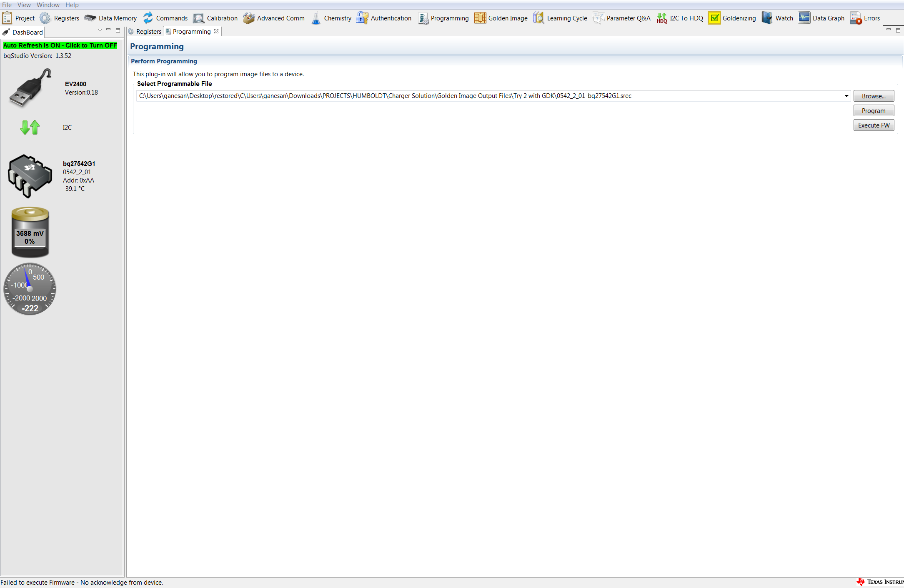The width and height of the screenshot is (904, 588).
Task: Select the DashBoard panel tab
Action: click(x=23, y=32)
